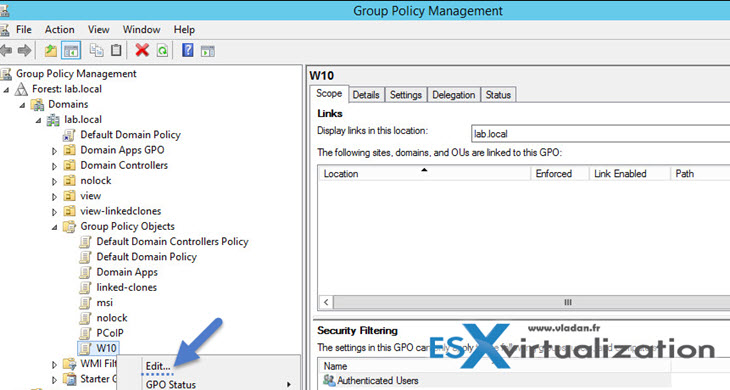Click the Path column header
730x390 pixels.
click(x=700, y=174)
